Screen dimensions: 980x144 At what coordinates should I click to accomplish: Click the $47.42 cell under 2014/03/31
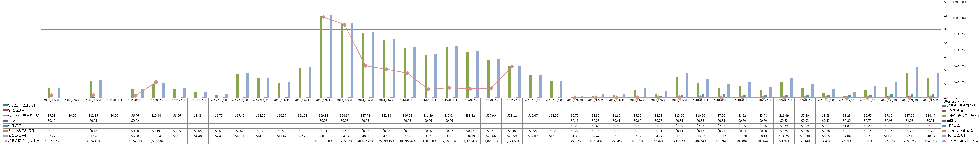tap(365, 115)
